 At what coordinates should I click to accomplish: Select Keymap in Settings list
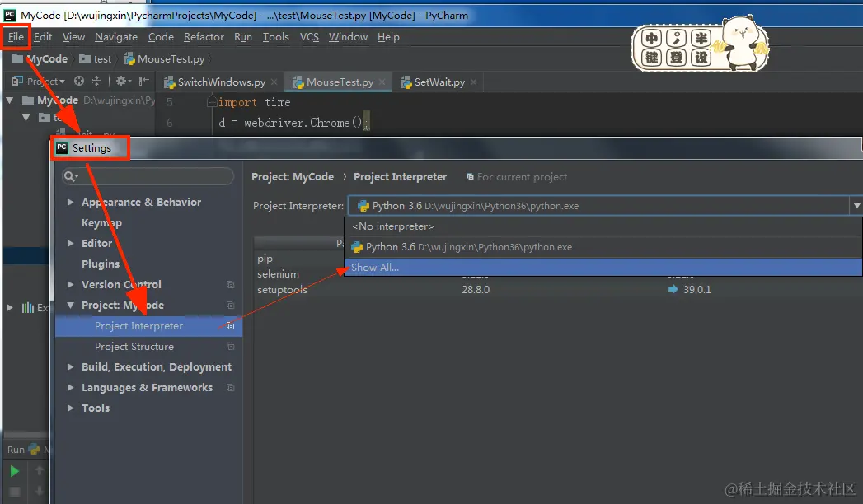[x=102, y=222]
